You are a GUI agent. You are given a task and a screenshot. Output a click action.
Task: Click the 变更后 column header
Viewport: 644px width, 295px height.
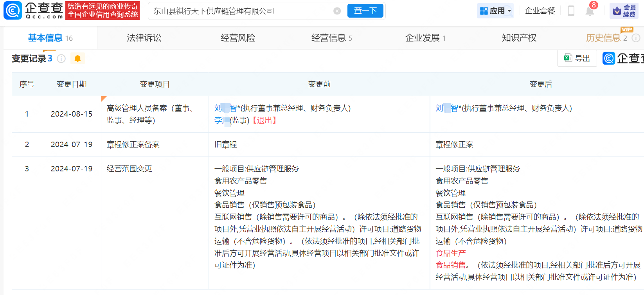click(x=541, y=84)
